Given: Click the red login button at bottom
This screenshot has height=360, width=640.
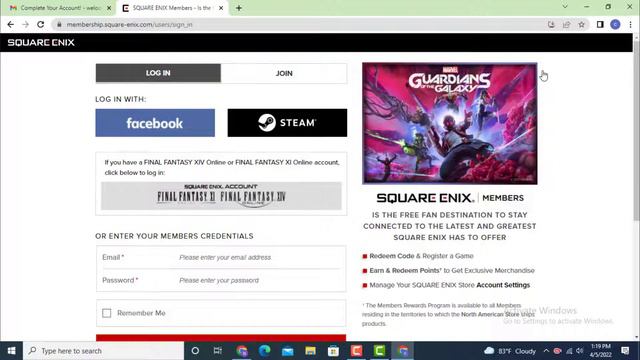Looking at the screenshot, I should click(221, 338).
